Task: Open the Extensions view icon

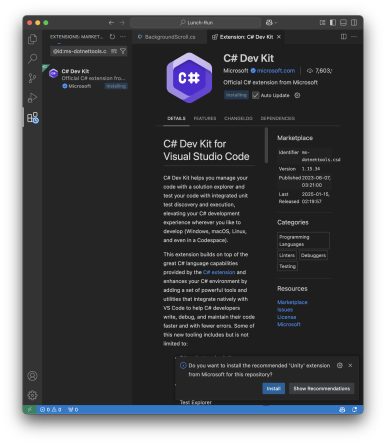Action: tap(32, 117)
